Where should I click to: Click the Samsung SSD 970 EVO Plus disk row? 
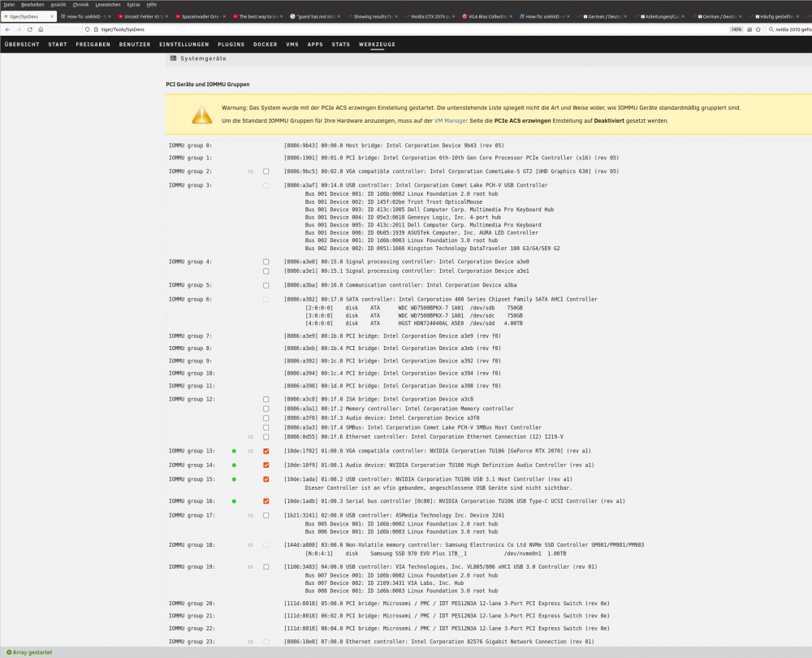click(x=435, y=554)
